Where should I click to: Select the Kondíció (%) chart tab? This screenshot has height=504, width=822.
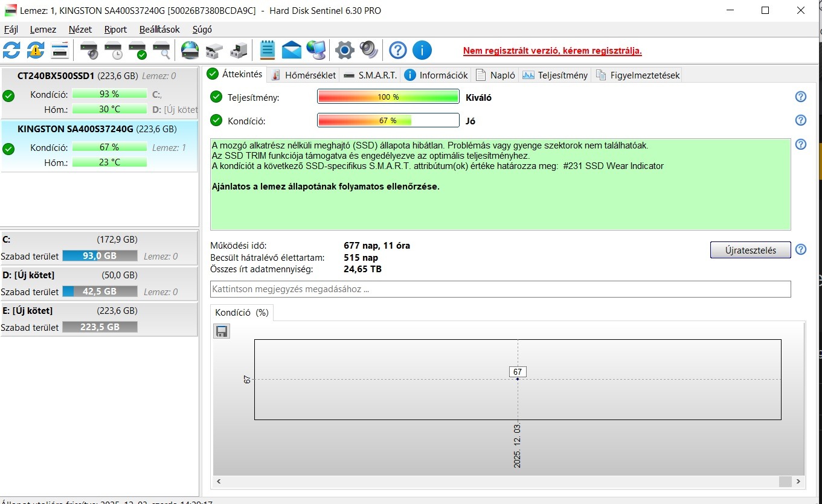[x=242, y=313]
